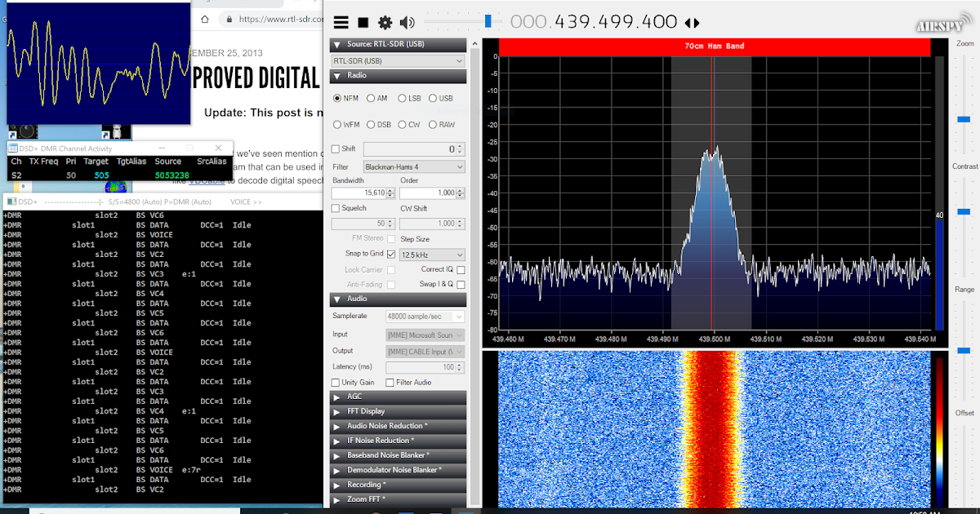Image resolution: width=980 pixels, height=514 pixels.
Task: Mute audio via the speaker icon
Action: 407,23
